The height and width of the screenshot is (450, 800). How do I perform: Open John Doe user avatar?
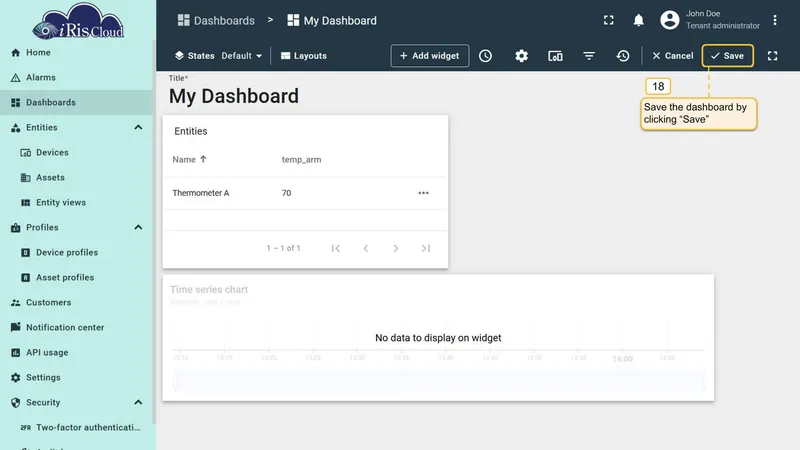pyautogui.click(x=670, y=20)
